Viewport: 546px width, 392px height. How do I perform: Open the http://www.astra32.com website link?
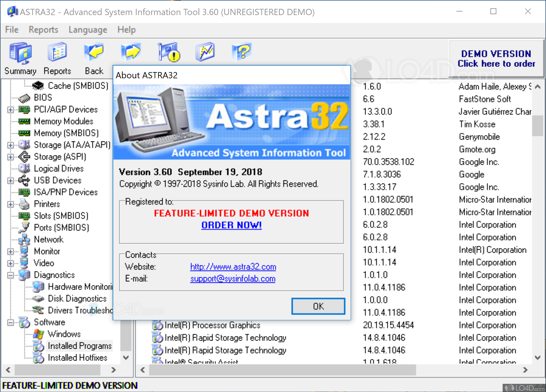[233, 267]
